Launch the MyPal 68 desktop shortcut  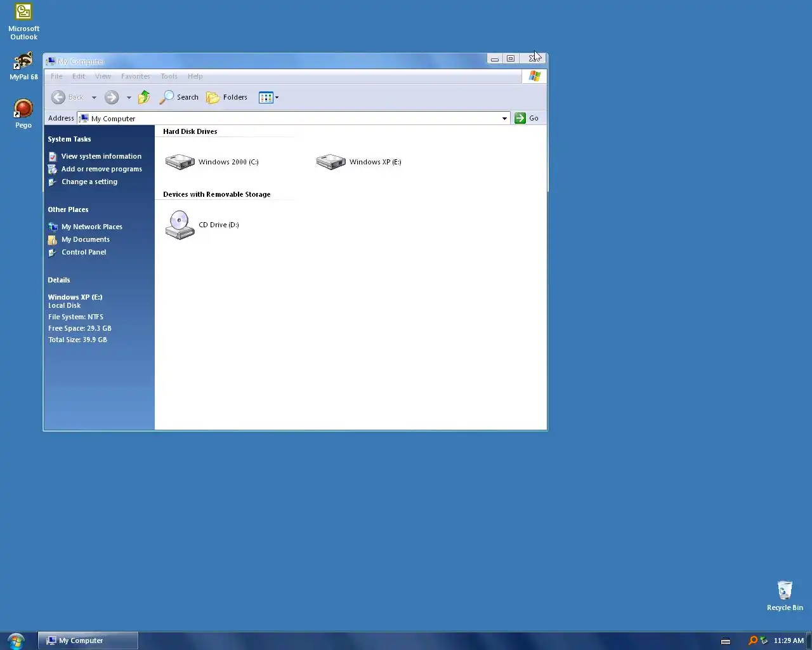pos(23,66)
